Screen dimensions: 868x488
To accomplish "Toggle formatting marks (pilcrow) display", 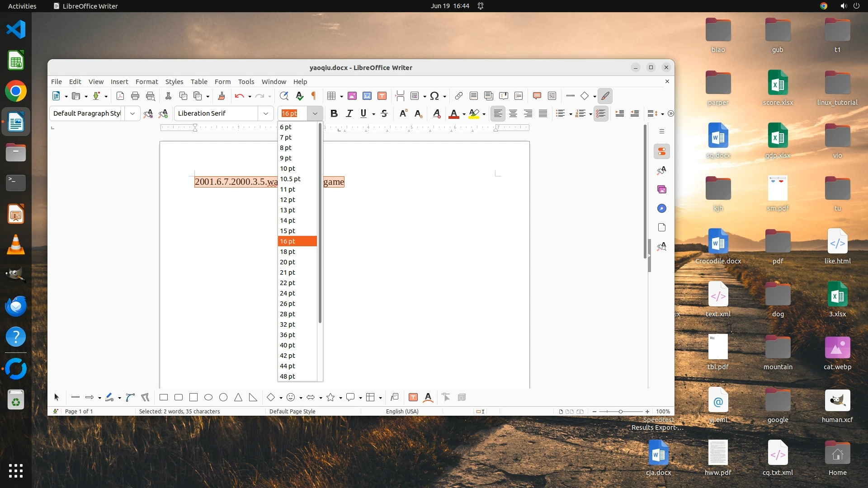I will click(x=314, y=96).
